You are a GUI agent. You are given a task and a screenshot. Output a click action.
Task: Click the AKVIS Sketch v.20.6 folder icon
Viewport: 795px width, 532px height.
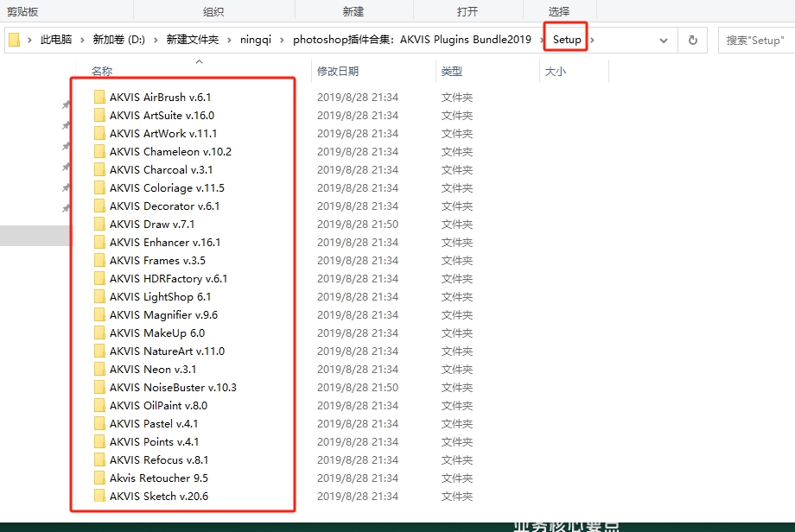tap(99, 496)
